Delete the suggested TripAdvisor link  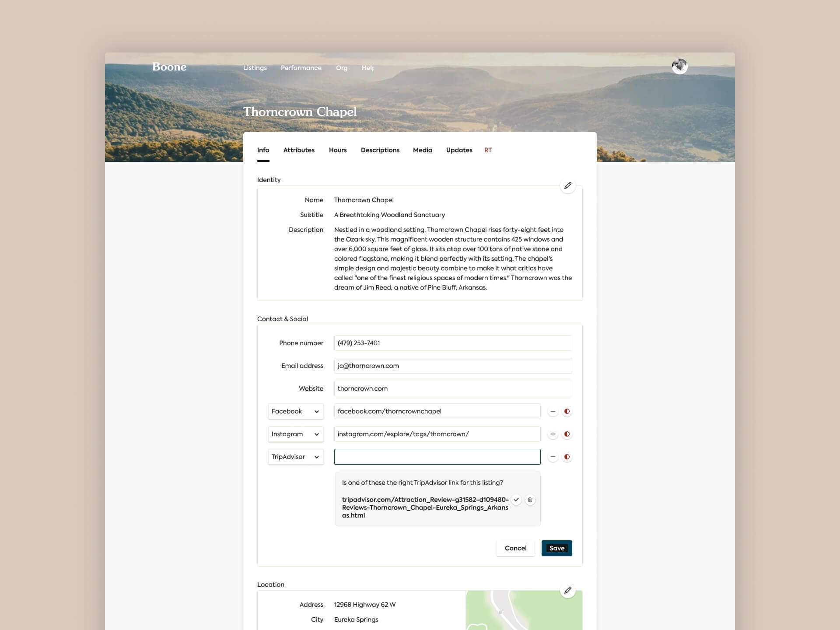click(x=530, y=500)
